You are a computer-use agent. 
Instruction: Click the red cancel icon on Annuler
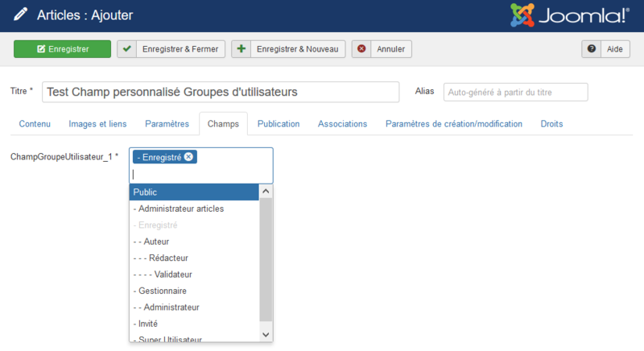(362, 49)
